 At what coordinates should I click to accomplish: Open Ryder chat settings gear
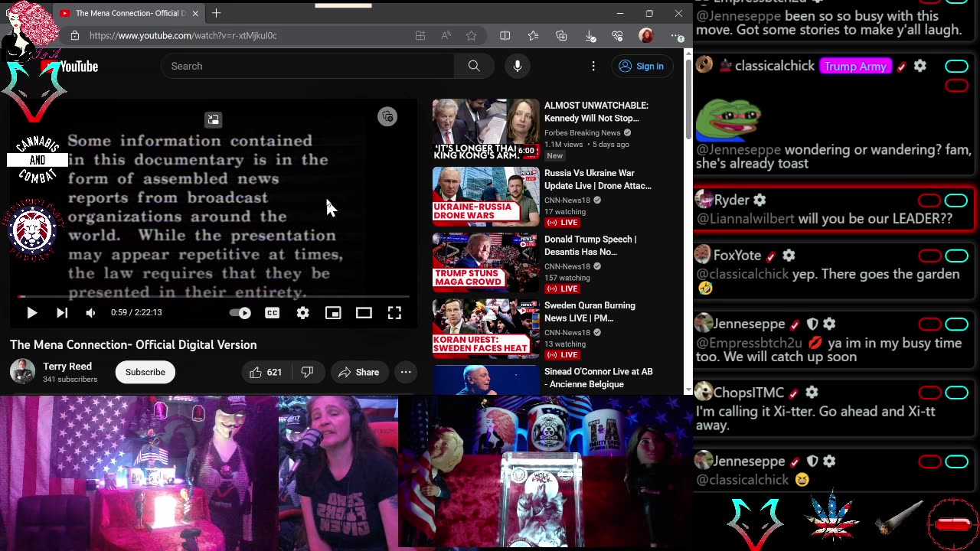[x=759, y=200]
